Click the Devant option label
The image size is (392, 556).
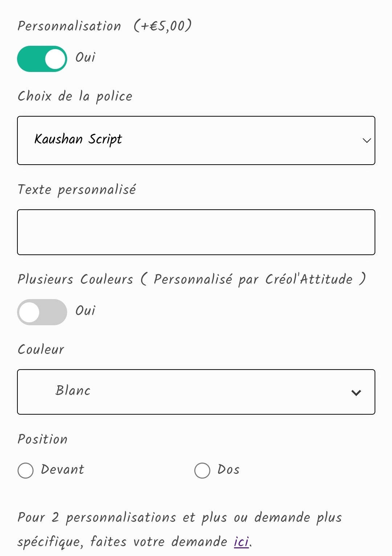tap(62, 470)
